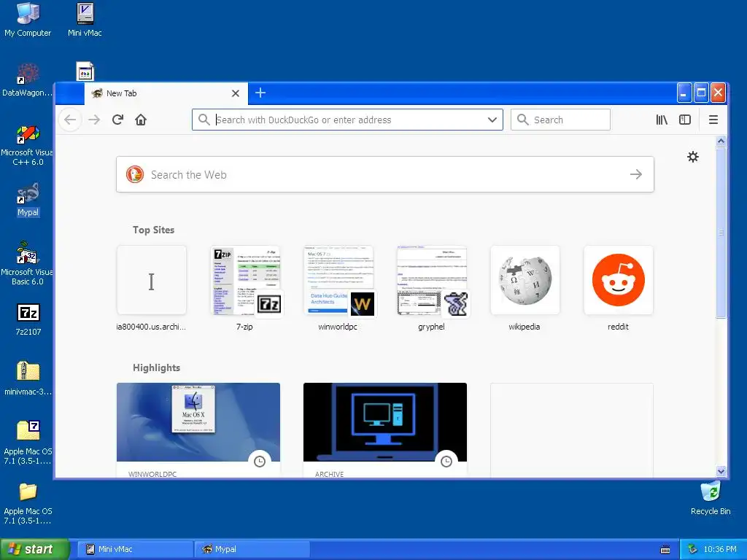Click the system tray clock
This screenshot has height=560, width=747.
(x=720, y=550)
